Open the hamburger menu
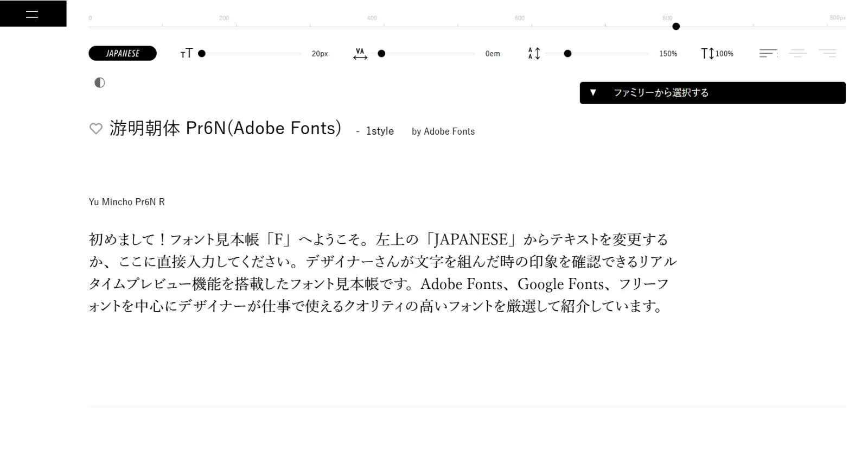This screenshot has height=462, width=868. point(33,14)
